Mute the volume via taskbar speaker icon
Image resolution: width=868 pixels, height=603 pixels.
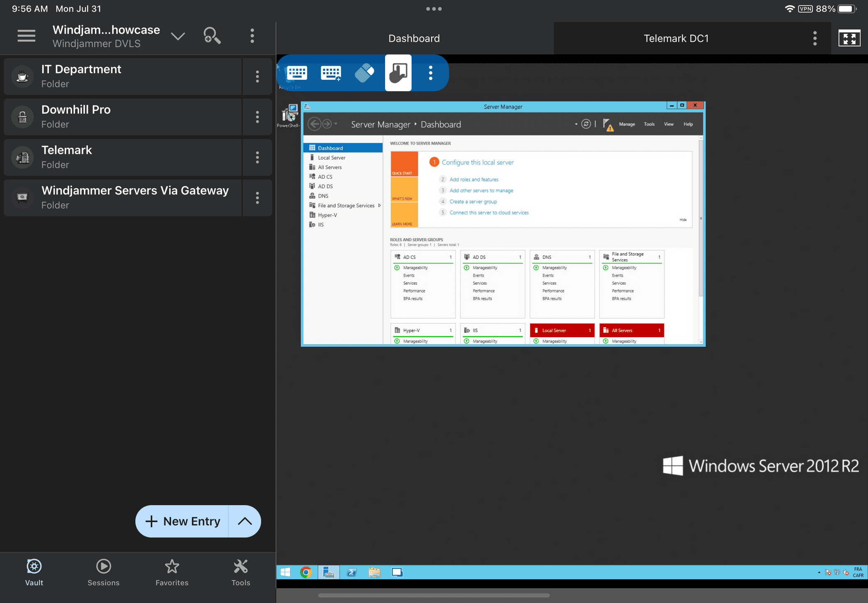pyautogui.click(x=845, y=573)
